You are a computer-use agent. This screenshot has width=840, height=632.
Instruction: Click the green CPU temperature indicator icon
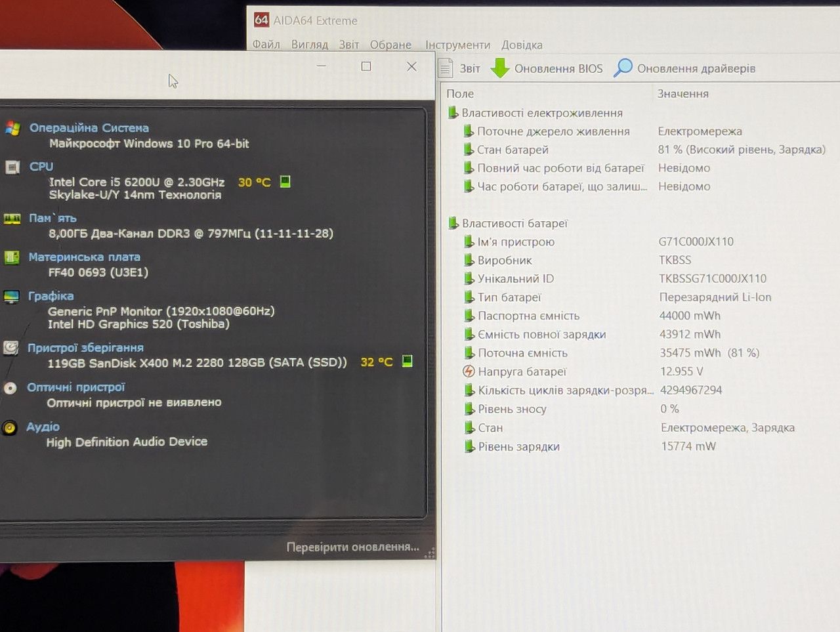coord(285,182)
